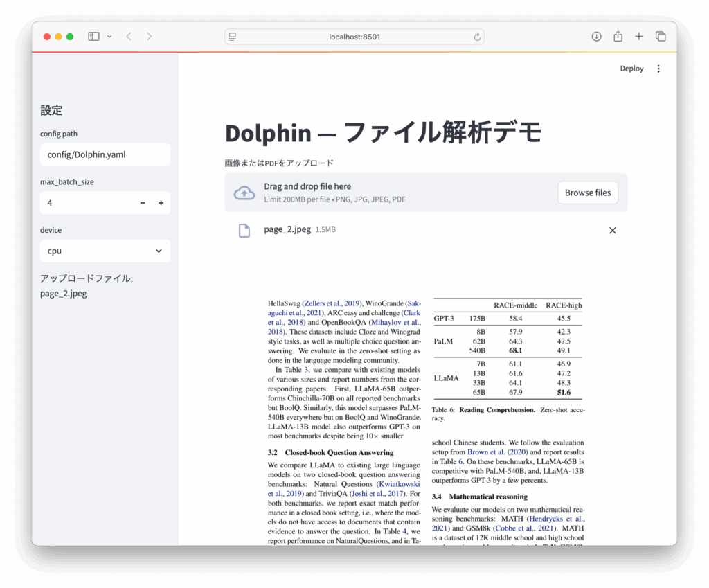Open a new tab with plus icon
Viewport: 709px width, 588px height.
[x=639, y=37]
